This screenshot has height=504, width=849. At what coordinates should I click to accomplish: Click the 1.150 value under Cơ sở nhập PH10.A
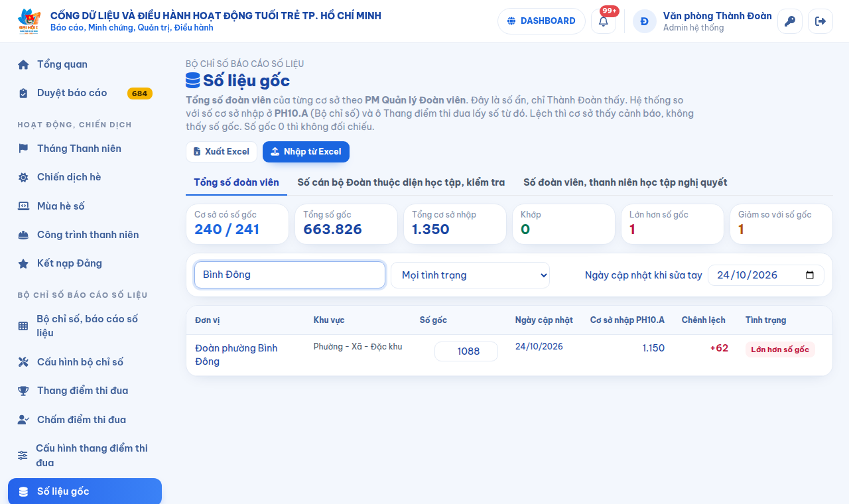(x=653, y=348)
